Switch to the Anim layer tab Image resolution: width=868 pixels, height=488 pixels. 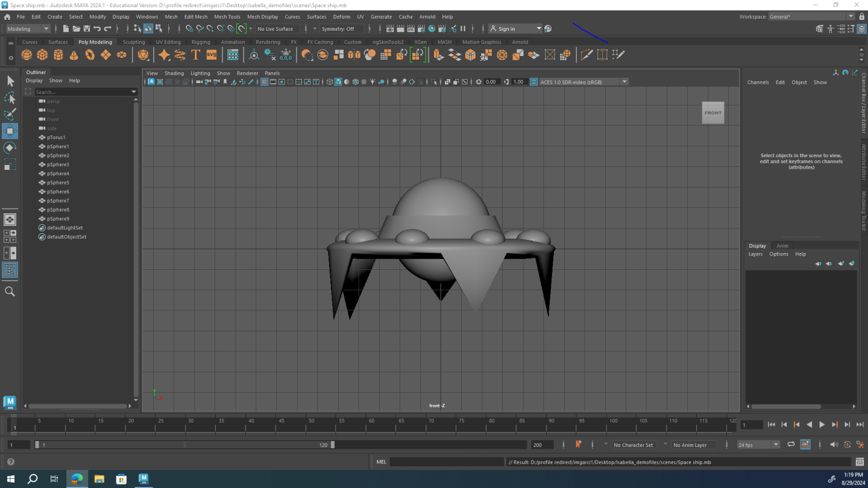(782, 246)
